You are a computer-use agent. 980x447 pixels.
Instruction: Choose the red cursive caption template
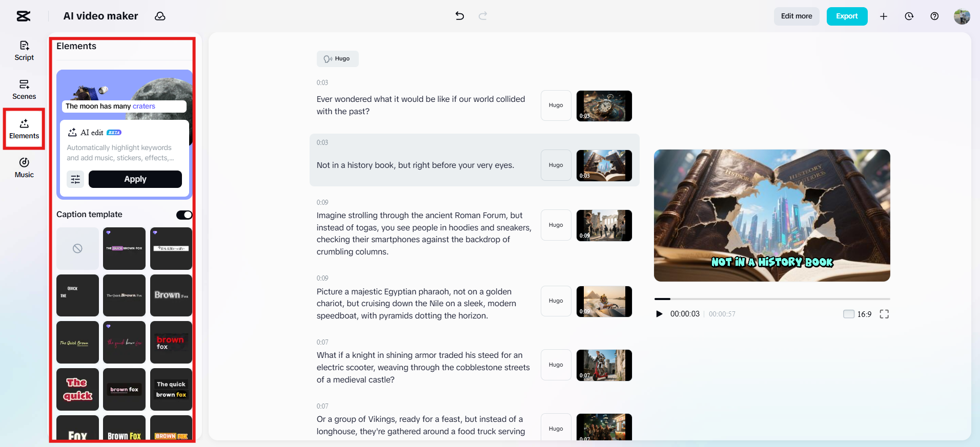(124, 343)
